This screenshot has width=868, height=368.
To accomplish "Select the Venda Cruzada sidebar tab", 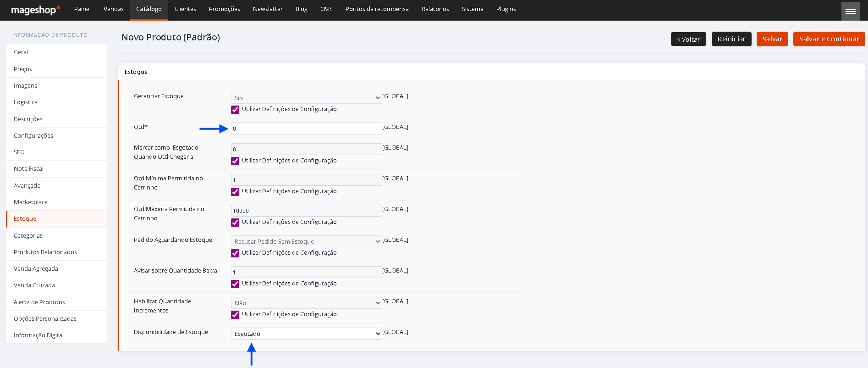I will point(56,285).
